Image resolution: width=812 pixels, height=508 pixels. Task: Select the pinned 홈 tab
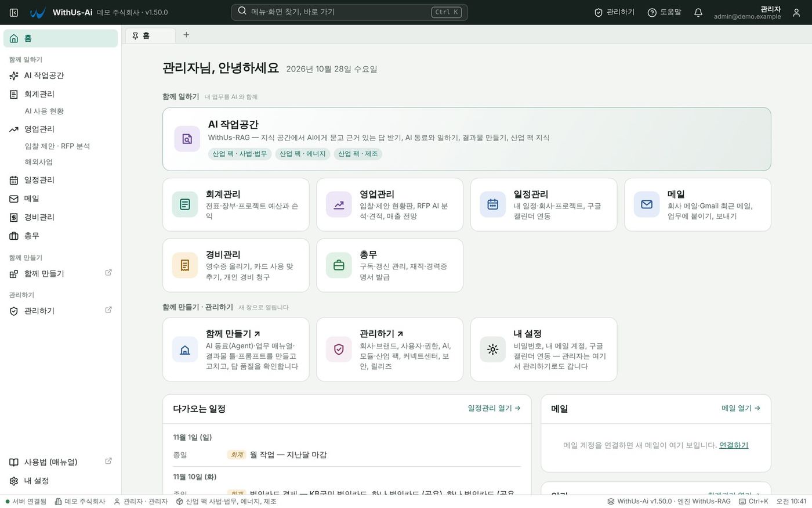[x=150, y=36]
